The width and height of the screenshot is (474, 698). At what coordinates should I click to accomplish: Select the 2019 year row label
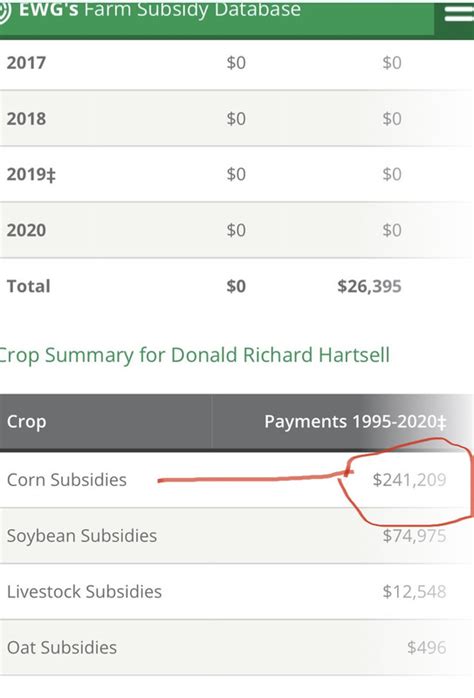tap(31, 174)
